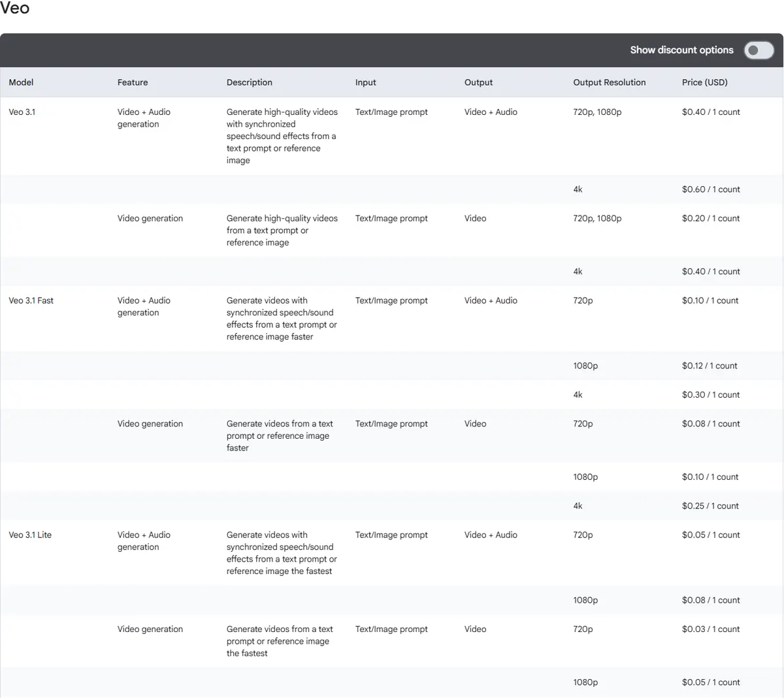Click the $0.10 price for Veo 3.1 Fast audio 720p

click(710, 301)
